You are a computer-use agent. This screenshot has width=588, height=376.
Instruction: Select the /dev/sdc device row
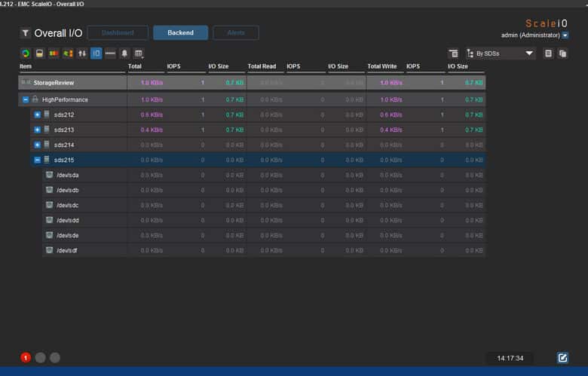264,205
